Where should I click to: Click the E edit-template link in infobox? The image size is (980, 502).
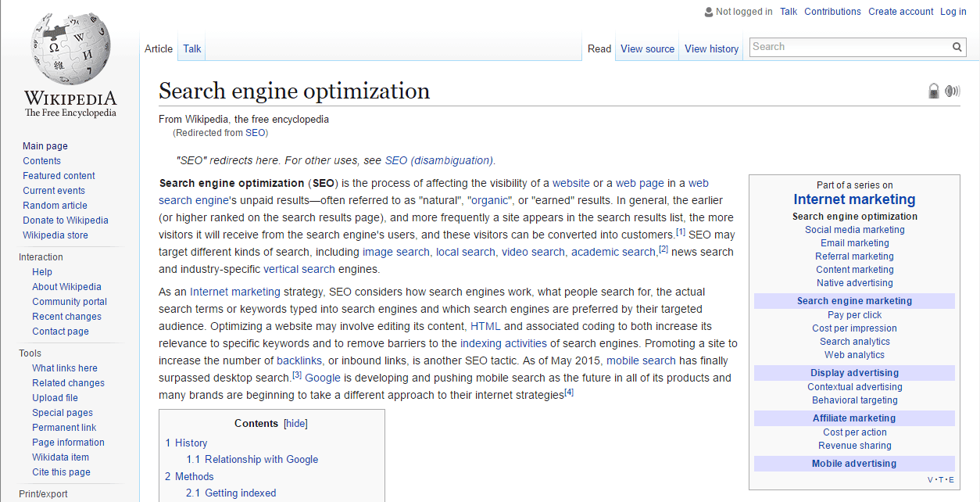point(951,480)
